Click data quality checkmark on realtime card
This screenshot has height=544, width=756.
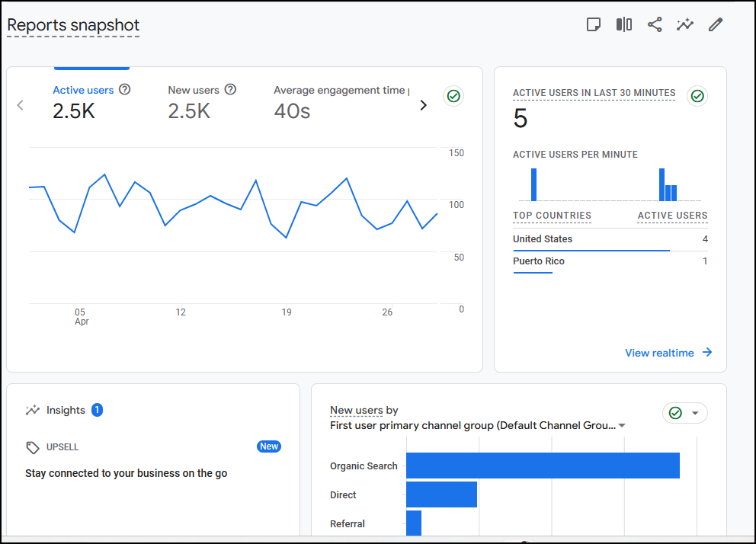[697, 96]
